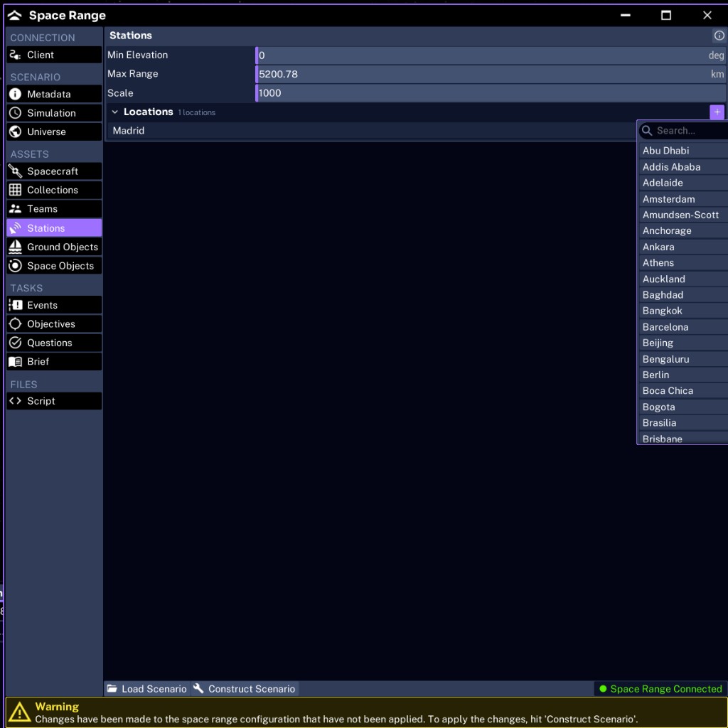
Task: Click the Brief book icon
Action: (16, 362)
